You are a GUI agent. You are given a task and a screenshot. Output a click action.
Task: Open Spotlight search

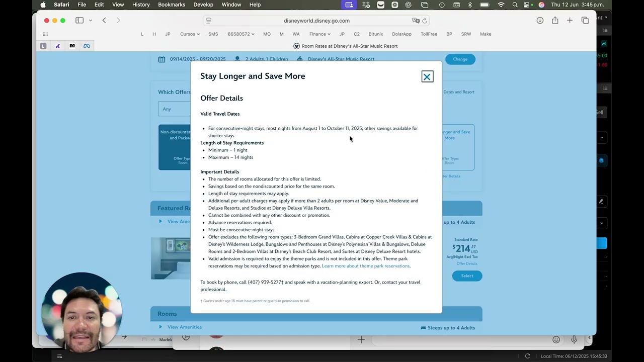(x=515, y=5)
